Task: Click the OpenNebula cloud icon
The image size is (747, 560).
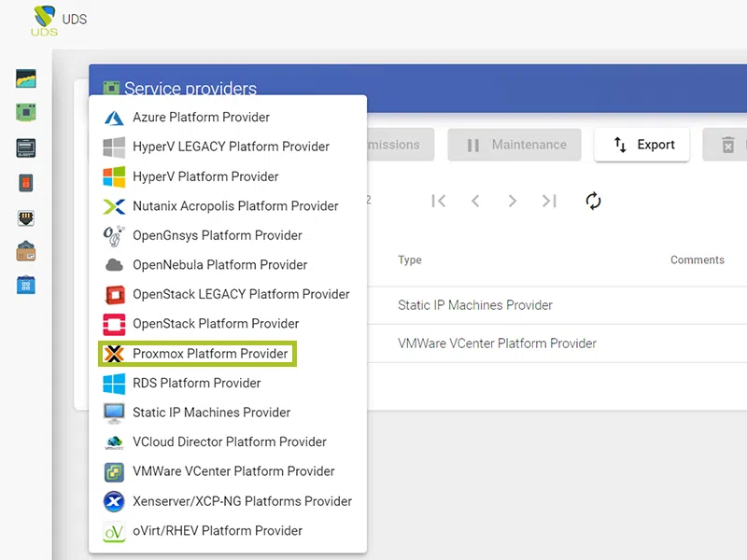Action: point(114,265)
